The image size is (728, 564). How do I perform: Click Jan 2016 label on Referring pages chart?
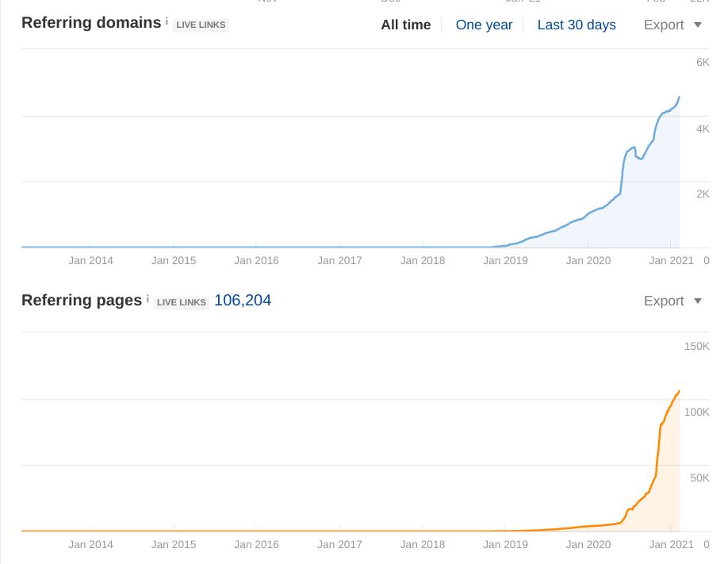(x=256, y=544)
